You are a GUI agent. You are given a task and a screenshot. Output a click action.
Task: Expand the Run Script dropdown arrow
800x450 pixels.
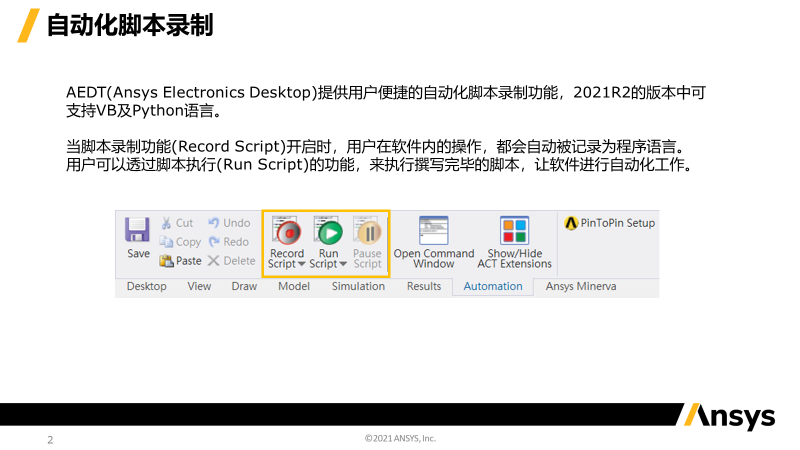click(343, 264)
